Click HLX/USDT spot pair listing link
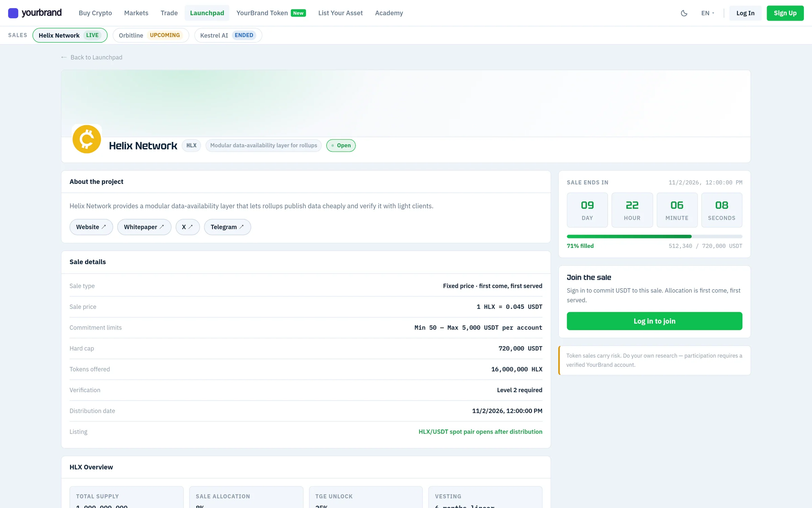This screenshot has width=812, height=508. [480, 431]
